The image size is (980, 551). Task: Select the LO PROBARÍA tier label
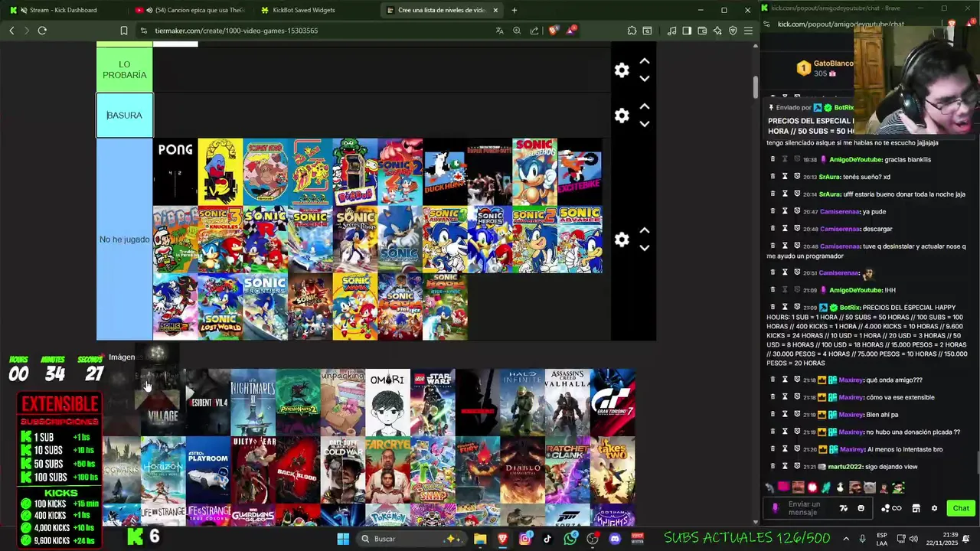coord(124,70)
